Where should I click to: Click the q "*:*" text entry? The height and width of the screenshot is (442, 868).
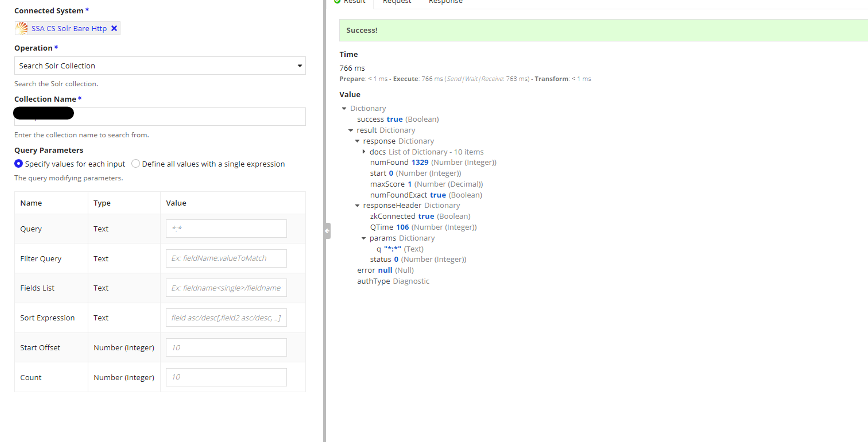tap(400, 249)
